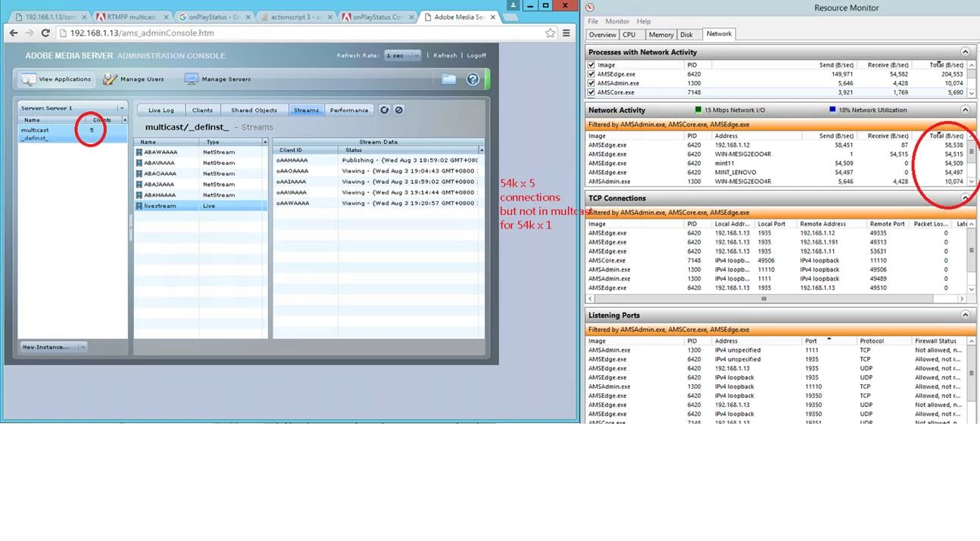Click the ABAVAAAA stream film icon
980x541 pixels.
pyautogui.click(x=139, y=163)
